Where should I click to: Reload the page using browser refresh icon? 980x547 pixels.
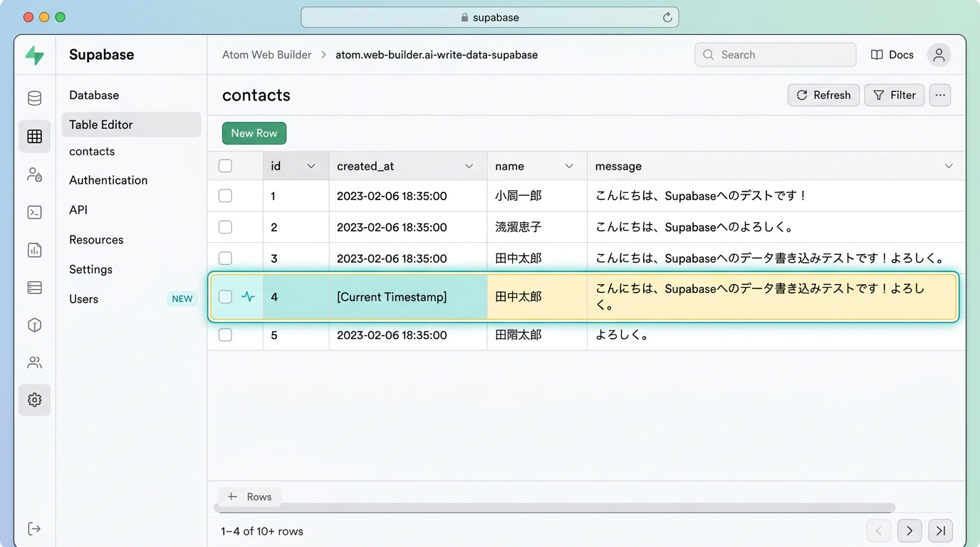pos(667,18)
